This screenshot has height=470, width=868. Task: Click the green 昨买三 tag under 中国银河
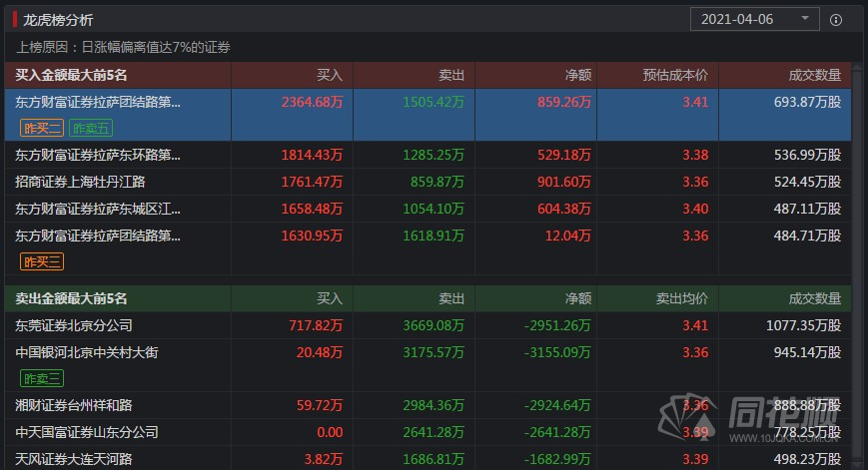pyautogui.click(x=42, y=378)
